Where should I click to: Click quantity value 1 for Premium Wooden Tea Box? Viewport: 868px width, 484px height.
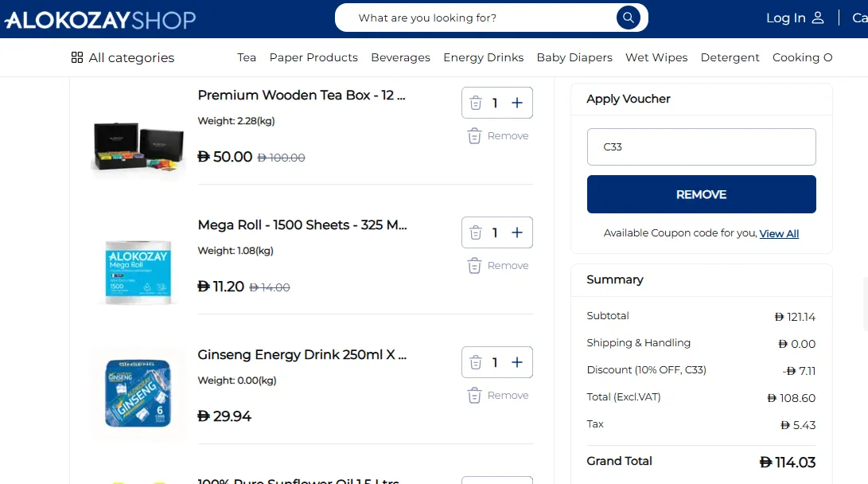click(x=495, y=103)
